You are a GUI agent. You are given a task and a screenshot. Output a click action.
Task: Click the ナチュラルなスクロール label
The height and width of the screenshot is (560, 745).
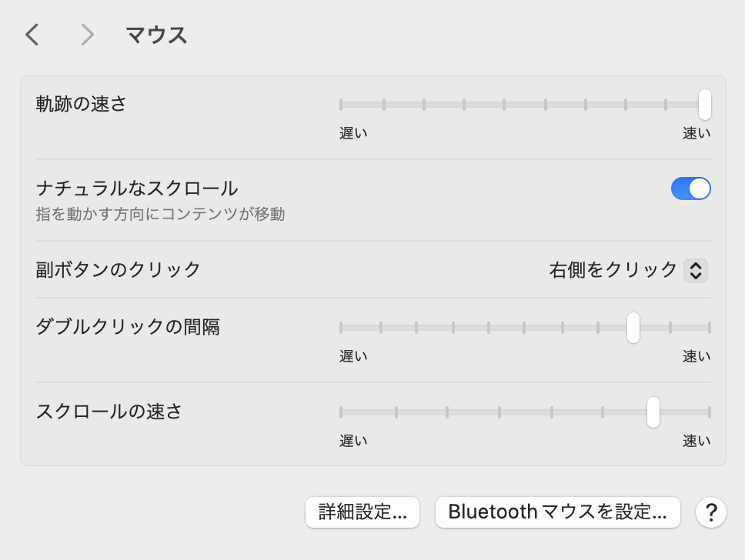(137, 188)
